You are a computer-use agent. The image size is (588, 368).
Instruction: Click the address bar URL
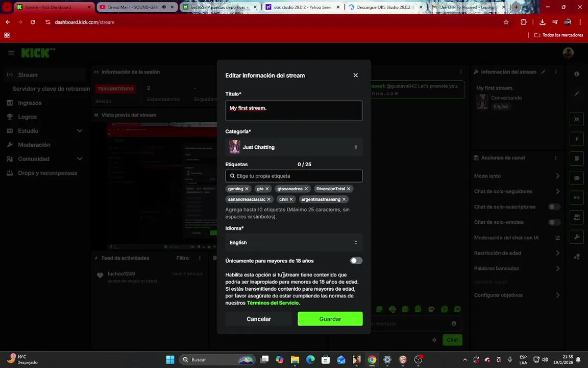coord(85,22)
